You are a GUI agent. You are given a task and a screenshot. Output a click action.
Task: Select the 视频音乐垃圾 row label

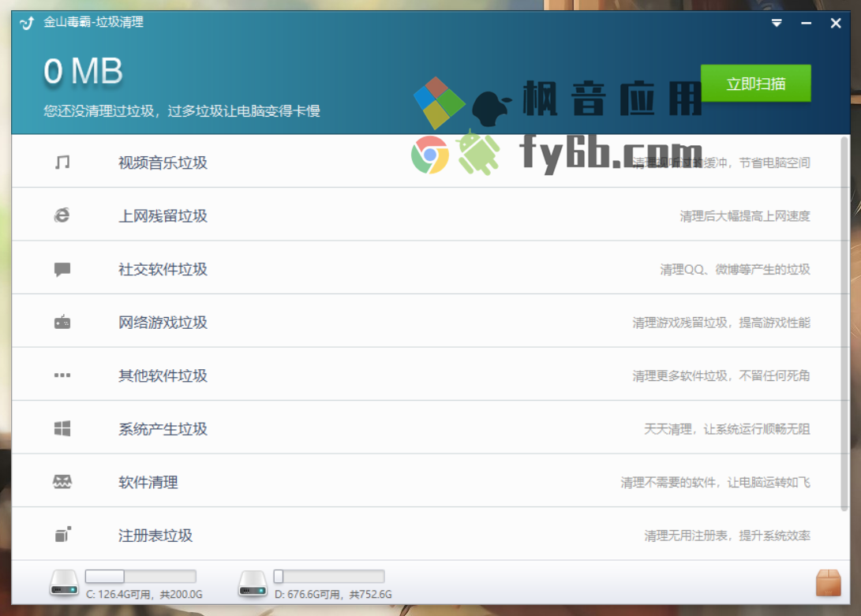(163, 162)
